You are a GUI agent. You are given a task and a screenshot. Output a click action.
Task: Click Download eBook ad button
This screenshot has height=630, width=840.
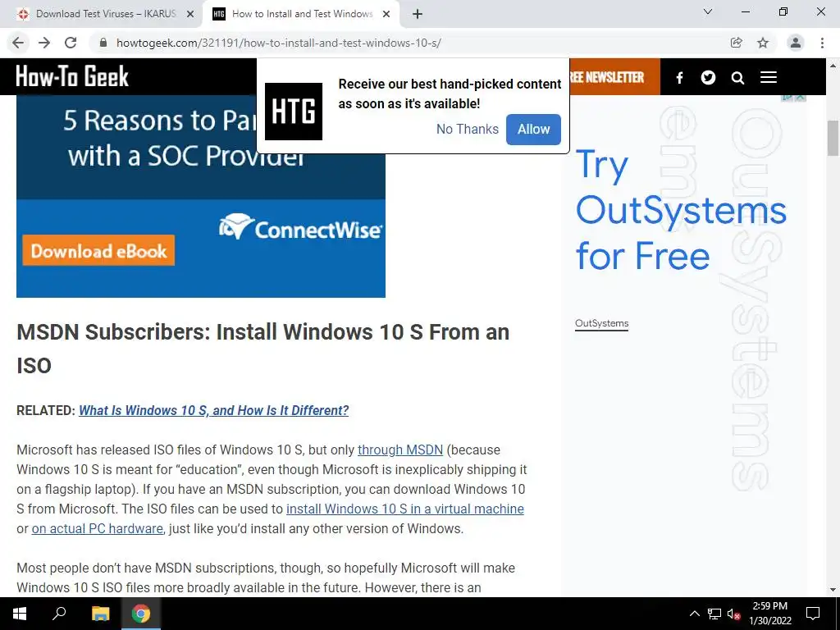pyautogui.click(x=98, y=251)
